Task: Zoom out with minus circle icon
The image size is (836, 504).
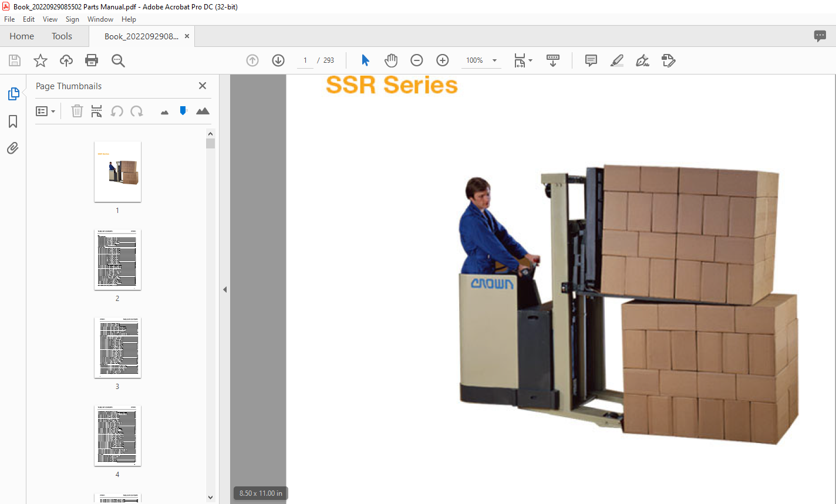Action: pos(416,60)
